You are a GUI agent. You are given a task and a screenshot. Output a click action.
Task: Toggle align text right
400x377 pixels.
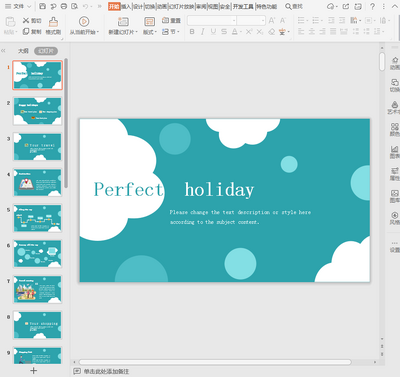[322, 32]
